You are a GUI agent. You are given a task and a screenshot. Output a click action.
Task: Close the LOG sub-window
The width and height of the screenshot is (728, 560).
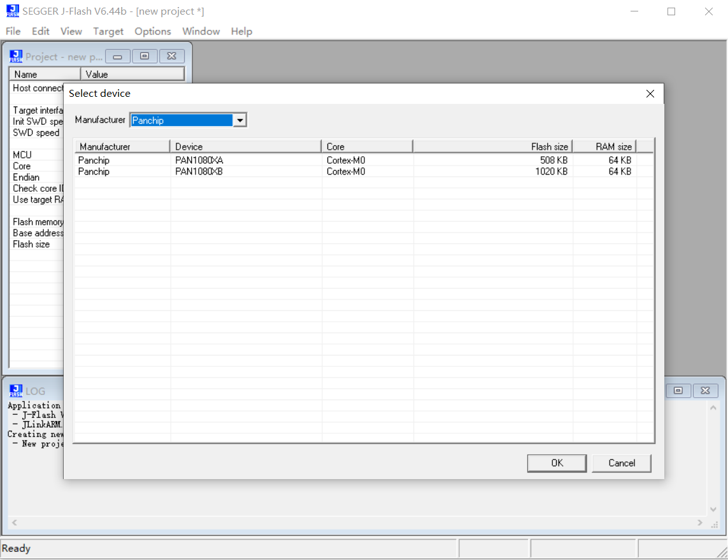pos(705,391)
